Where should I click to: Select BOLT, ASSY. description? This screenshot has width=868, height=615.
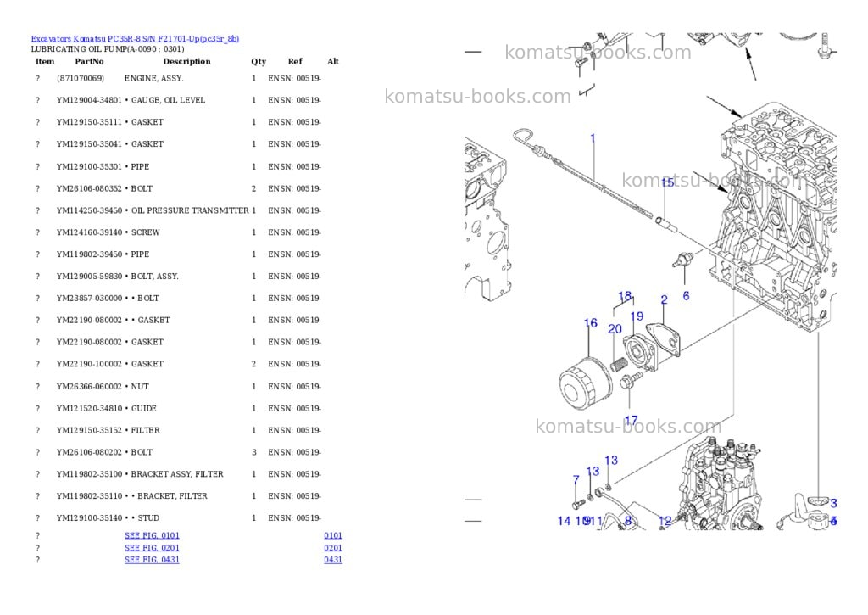[154, 276]
